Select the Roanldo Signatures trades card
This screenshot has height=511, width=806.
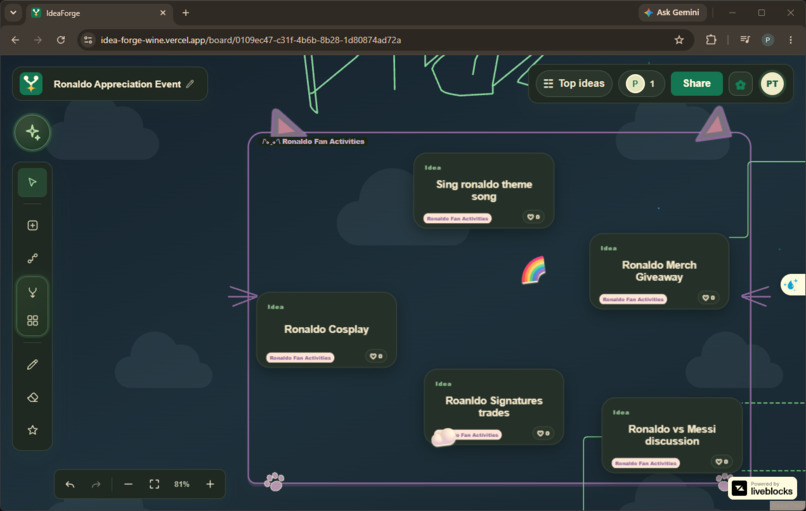493,407
